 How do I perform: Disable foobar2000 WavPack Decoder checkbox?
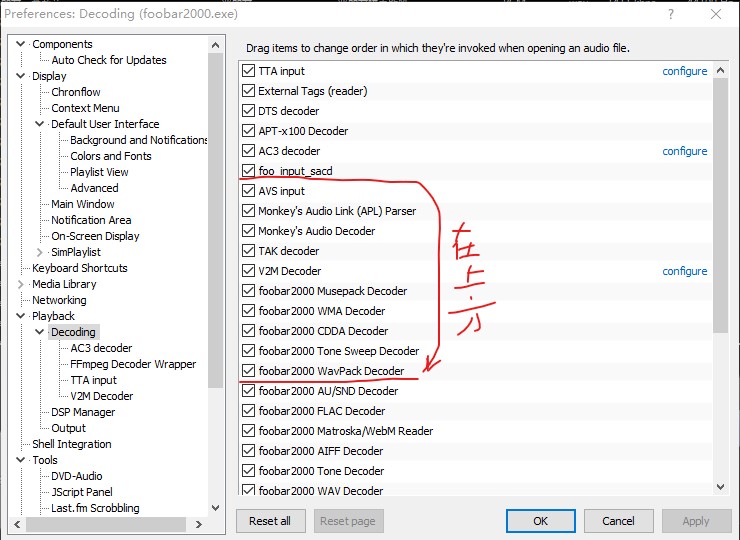249,371
